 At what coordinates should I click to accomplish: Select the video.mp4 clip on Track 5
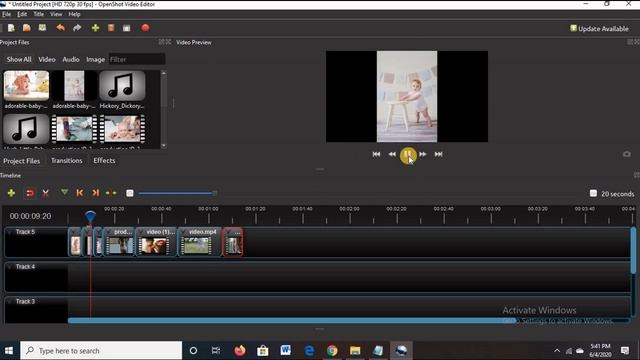[x=200, y=242]
